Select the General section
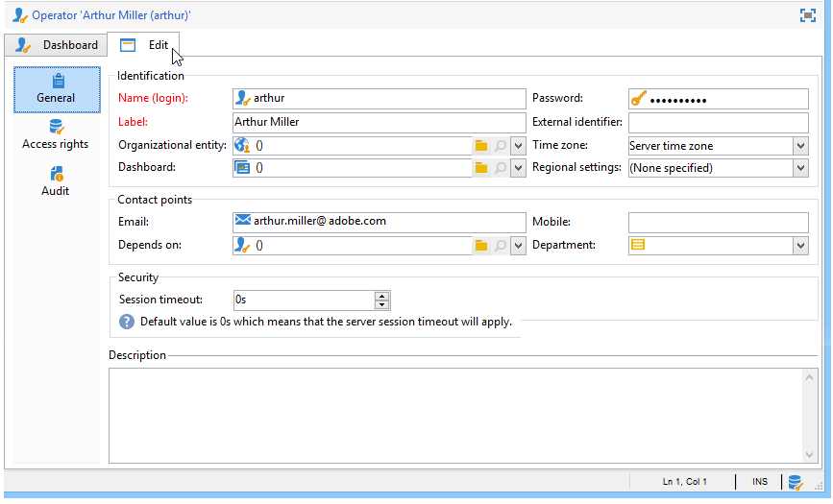 click(x=57, y=89)
